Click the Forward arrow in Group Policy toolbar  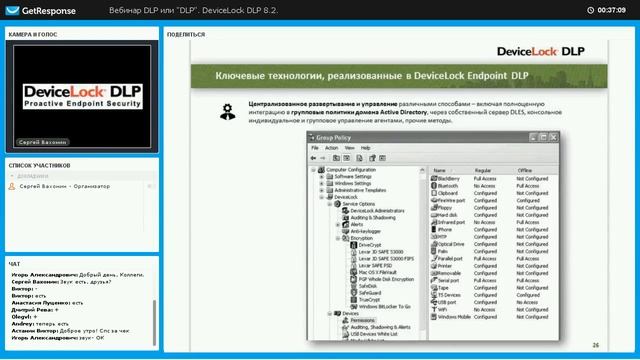(x=322, y=158)
